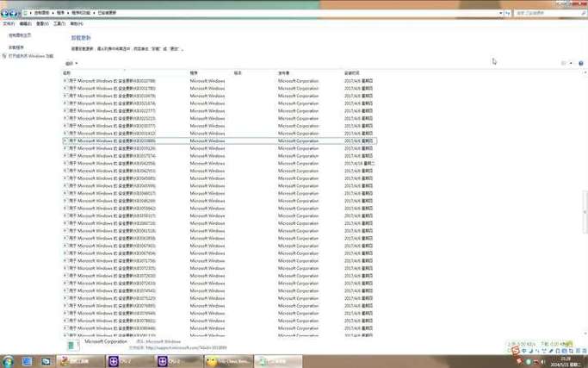Select the update installed on 2017/4/18 星期二

click(220, 164)
